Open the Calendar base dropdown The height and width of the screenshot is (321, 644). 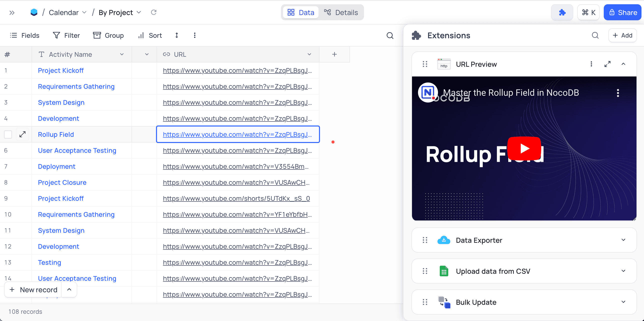click(84, 12)
